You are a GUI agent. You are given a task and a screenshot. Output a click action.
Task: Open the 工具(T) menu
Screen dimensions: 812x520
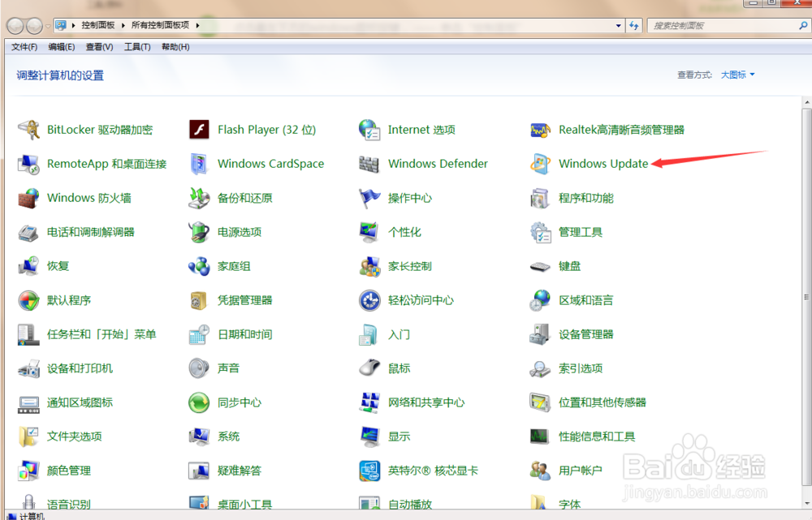[x=137, y=47]
